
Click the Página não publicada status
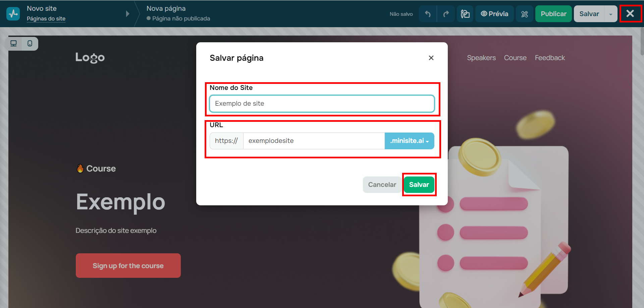coord(178,18)
